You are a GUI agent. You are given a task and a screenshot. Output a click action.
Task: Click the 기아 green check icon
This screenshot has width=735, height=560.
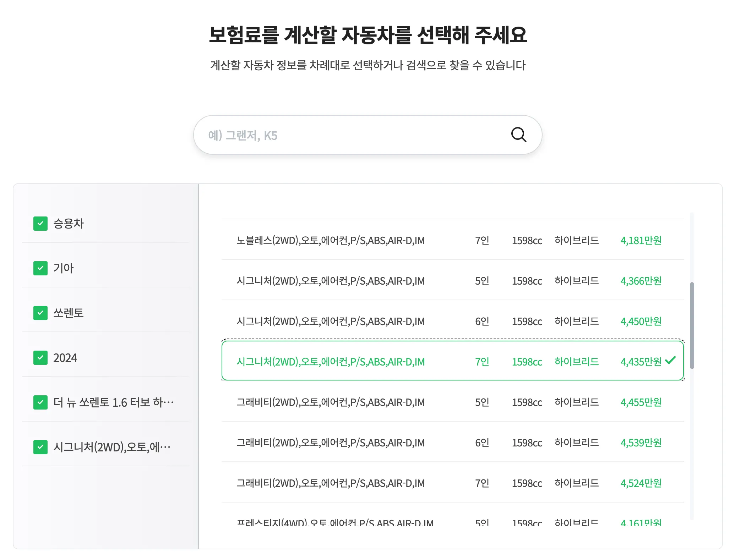[40, 268]
